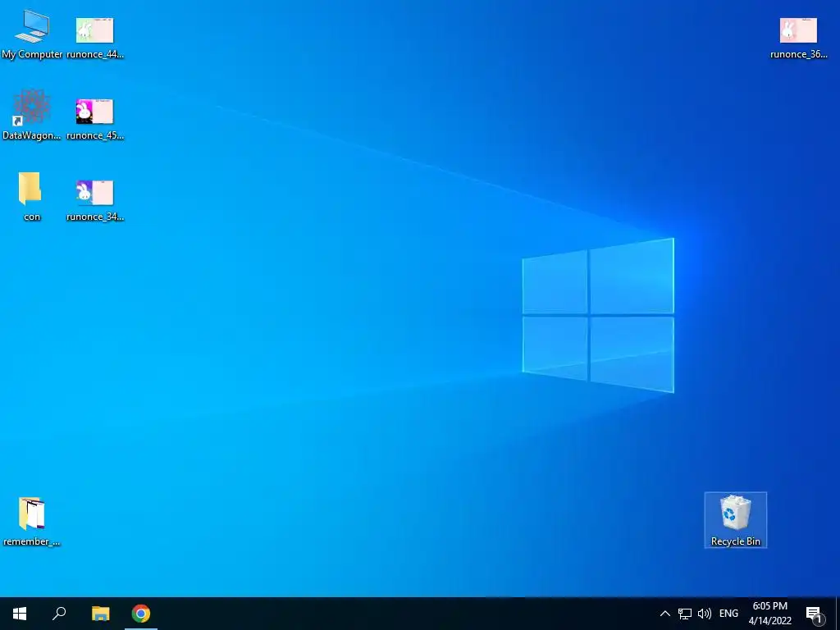Show hidden system tray icons
Viewport: 840px width, 630px height.
[664, 614]
